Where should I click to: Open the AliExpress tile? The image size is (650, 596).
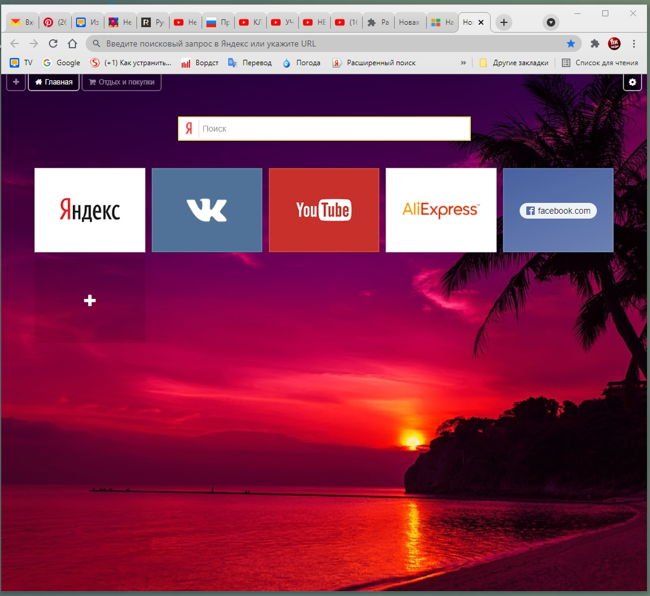point(441,210)
